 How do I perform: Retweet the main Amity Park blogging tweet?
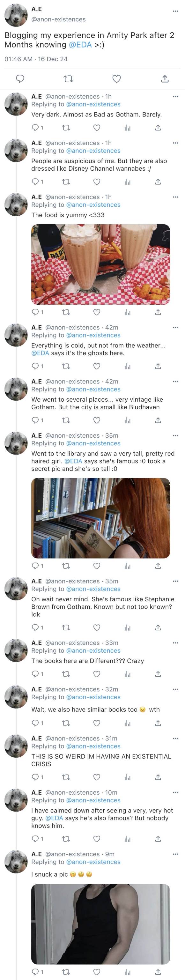[68, 79]
